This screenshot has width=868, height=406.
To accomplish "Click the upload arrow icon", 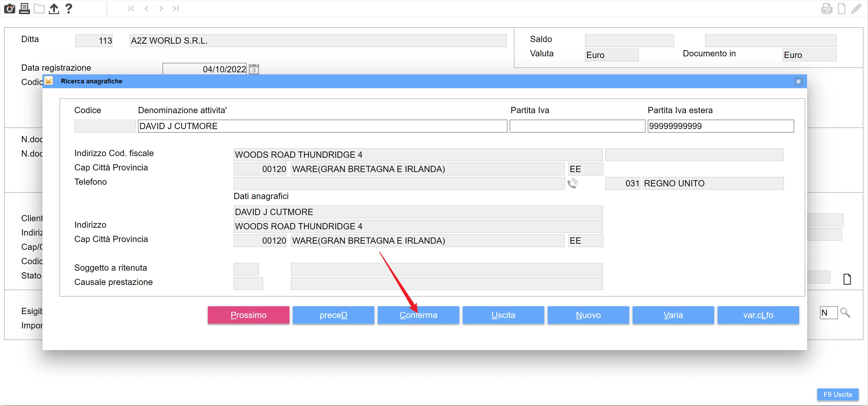I will (54, 9).
